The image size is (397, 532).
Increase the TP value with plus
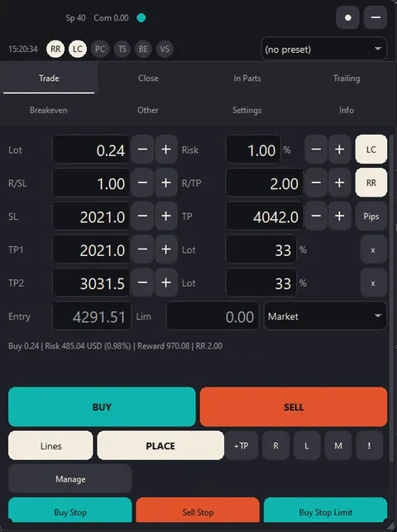(x=340, y=216)
